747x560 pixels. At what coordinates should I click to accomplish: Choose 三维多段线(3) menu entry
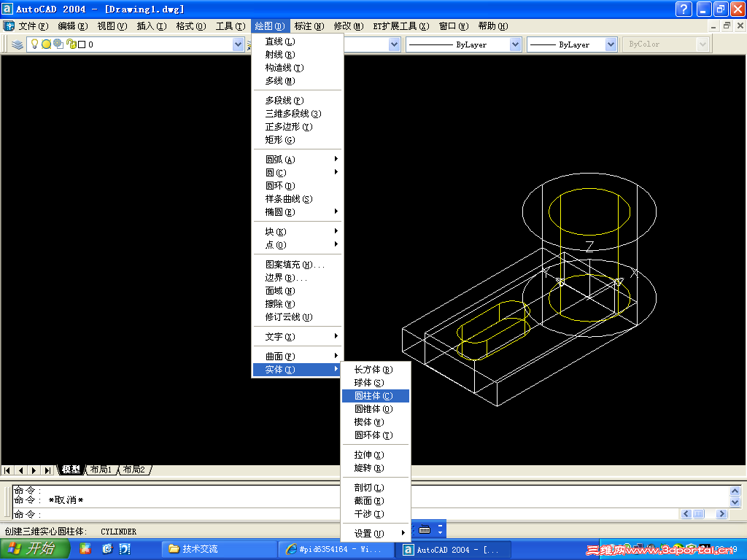(x=298, y=114)
